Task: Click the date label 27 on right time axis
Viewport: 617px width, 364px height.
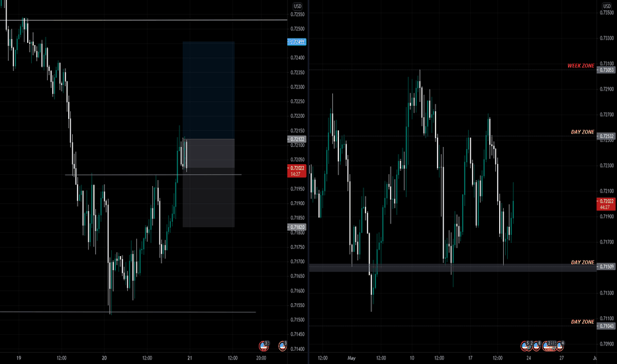Action: click(561, 358)
